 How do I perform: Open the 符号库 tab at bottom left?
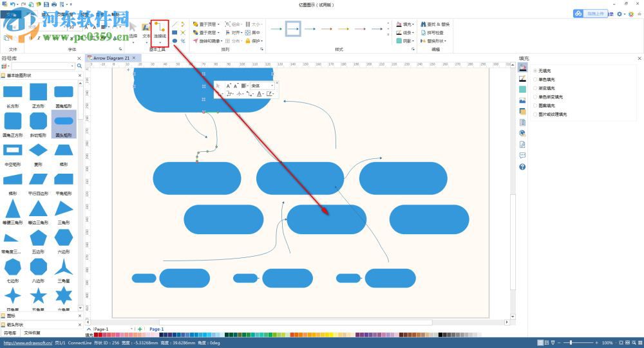click(10, 333)
